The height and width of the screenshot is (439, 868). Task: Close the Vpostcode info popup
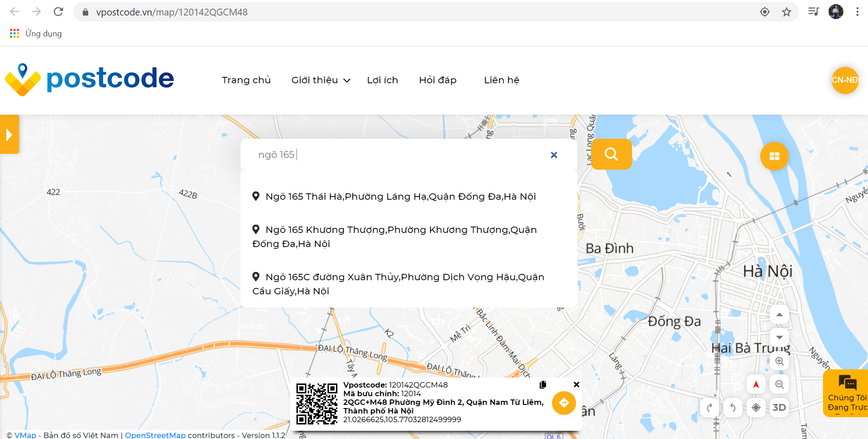(577, 384)
